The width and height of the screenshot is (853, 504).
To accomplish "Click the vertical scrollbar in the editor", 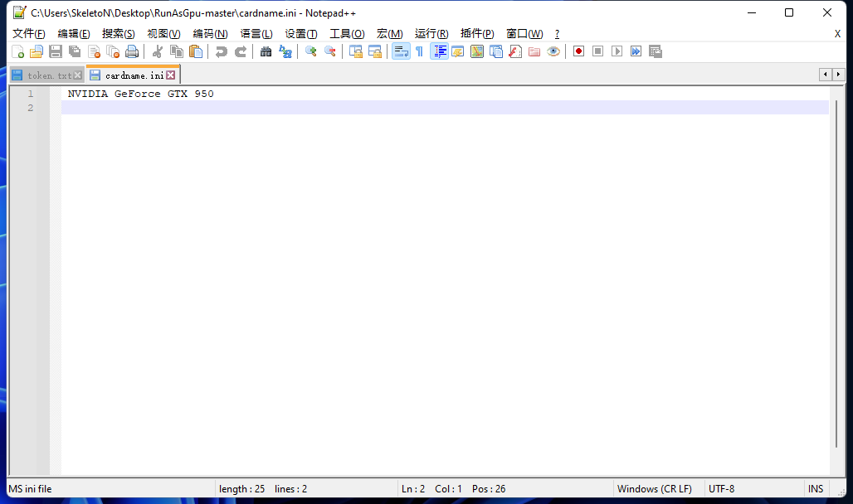I will click(836, 274).
